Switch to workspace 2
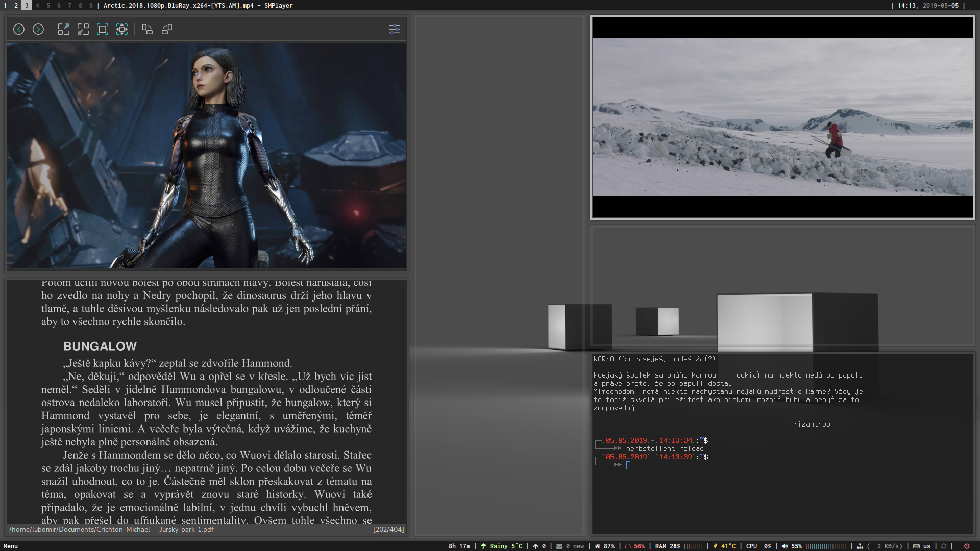Image resolution: width=980 pixels, height=551 pixels. point(16,5)
